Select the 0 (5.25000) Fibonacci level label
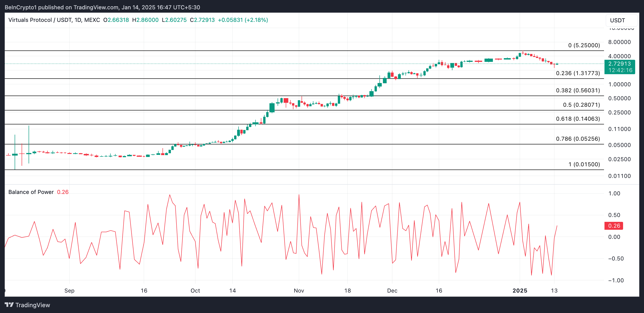Viewport: 644px width, 313px height. (x=584, y=45)
